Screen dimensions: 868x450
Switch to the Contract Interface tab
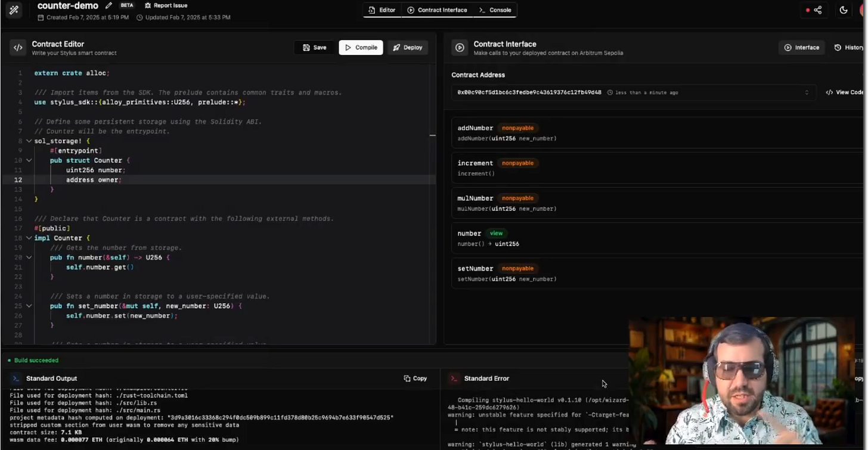437,10
